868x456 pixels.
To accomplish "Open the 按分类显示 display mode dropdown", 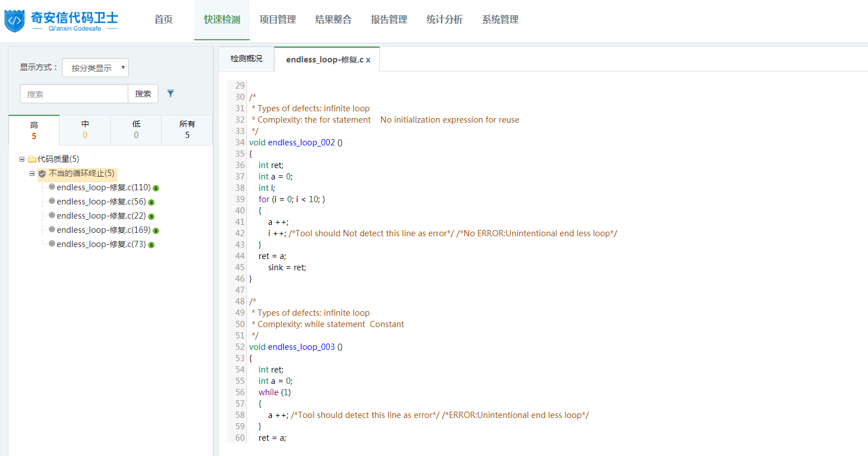I will [95, 68].
